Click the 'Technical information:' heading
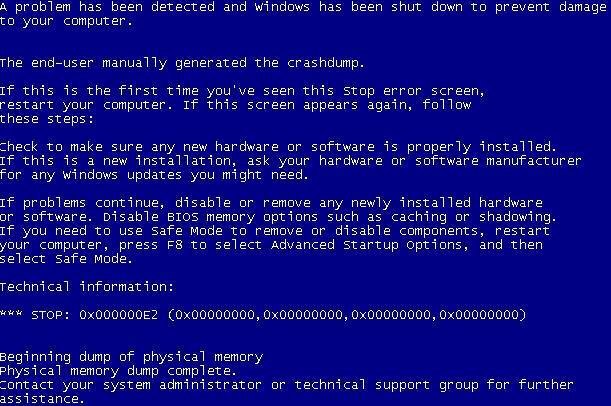This screenshot has height=406, width=611. pyautogui.click(x=87, y=287)
